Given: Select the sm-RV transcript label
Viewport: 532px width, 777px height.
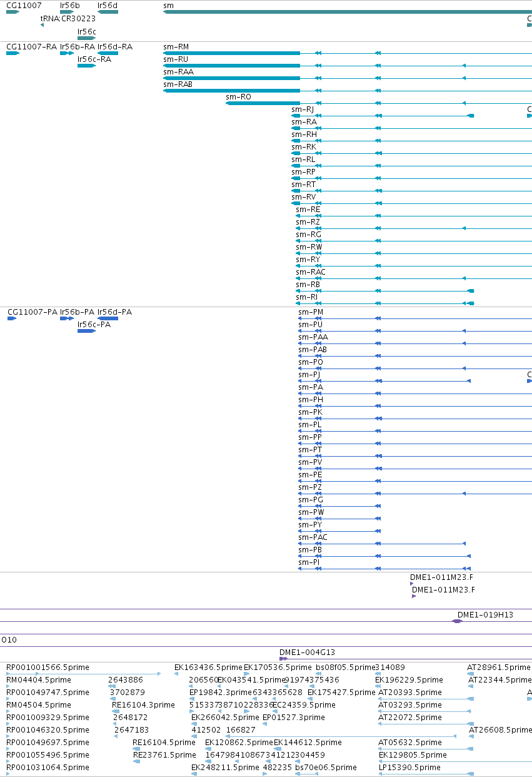Looking at the screenshot, I should pos(303,197).
